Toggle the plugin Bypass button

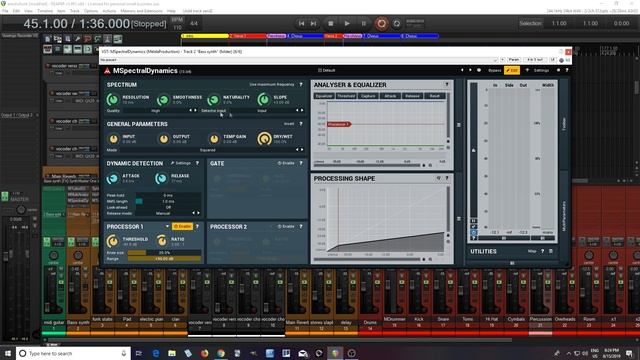tap(494, 71)
